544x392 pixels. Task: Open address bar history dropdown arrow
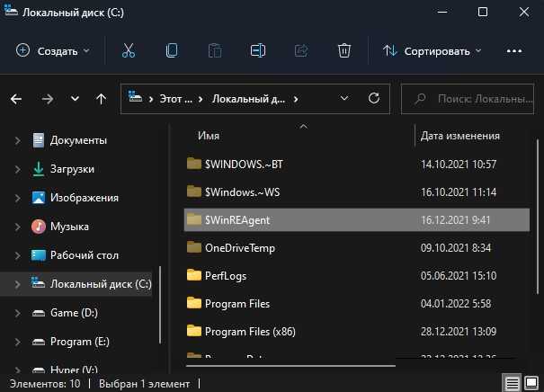tap(343, 99)
